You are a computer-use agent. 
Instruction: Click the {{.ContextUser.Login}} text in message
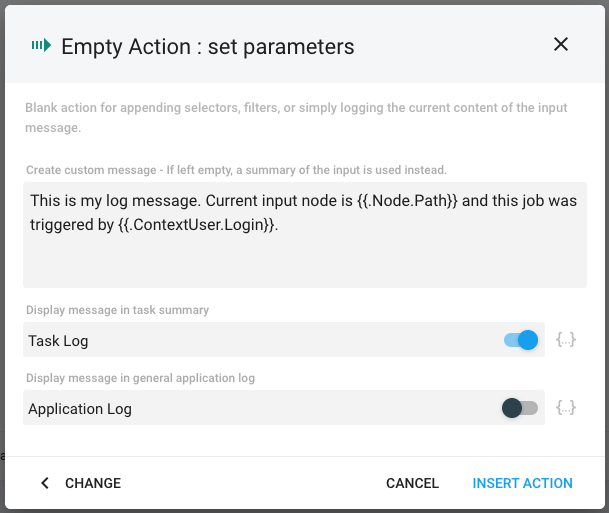click(x=197, y=225)
